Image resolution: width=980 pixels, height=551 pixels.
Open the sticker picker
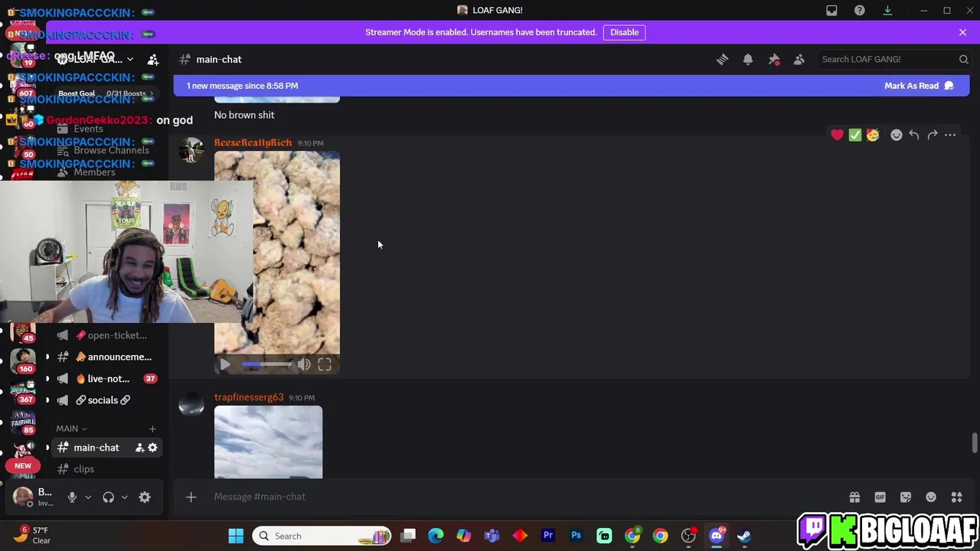tap(906, 497)
